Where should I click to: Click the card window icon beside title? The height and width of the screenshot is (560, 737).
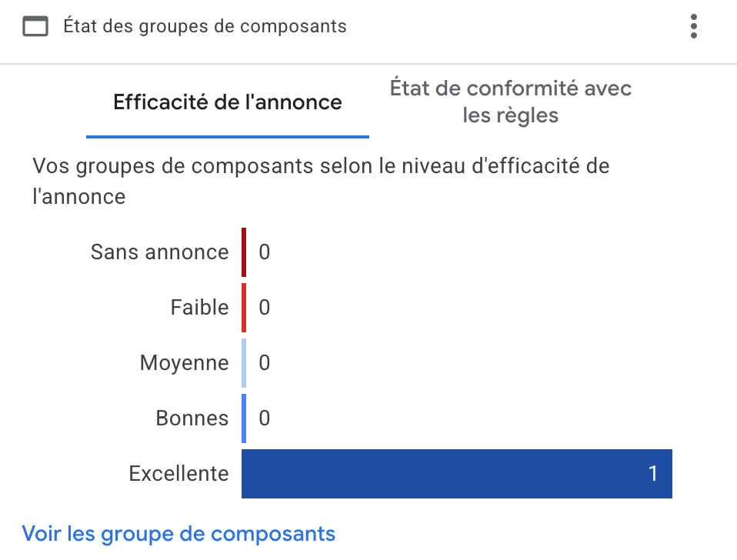[x=35, y=27]
